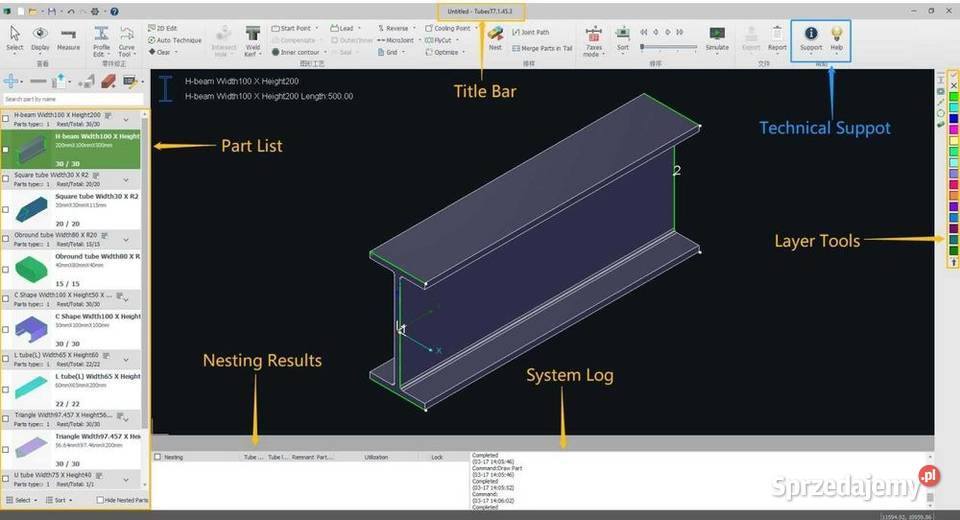960x520 pixels.
Task: Click the undo arrow icon
Action: point(71,11)
